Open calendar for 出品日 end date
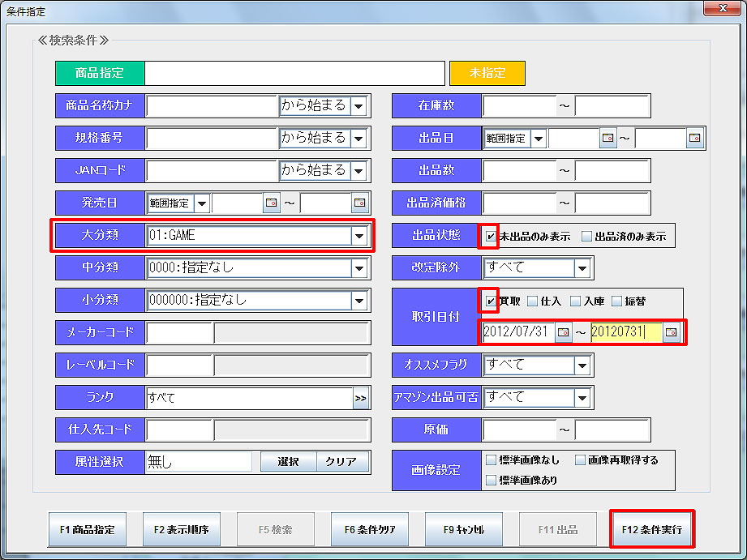Image resolution: width=747 pixels, height=560 pixels. pyautogui.click(x=694, y=138)
